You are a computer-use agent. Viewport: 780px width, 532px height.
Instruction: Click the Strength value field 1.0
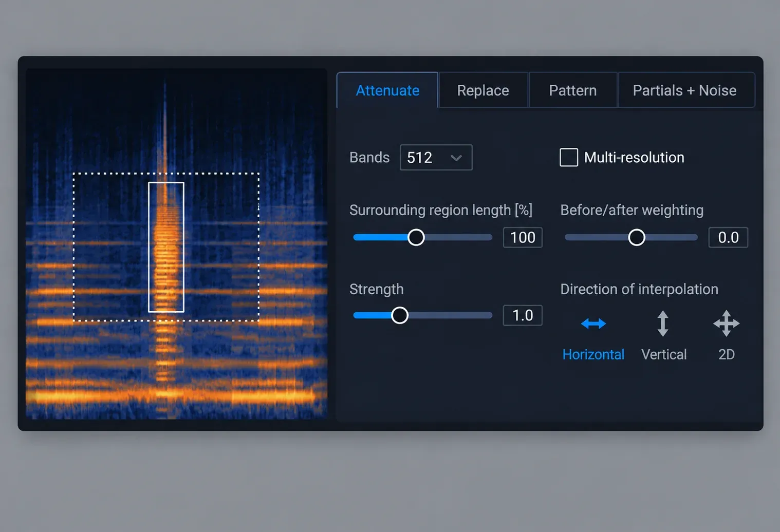[x=523, y=315]
